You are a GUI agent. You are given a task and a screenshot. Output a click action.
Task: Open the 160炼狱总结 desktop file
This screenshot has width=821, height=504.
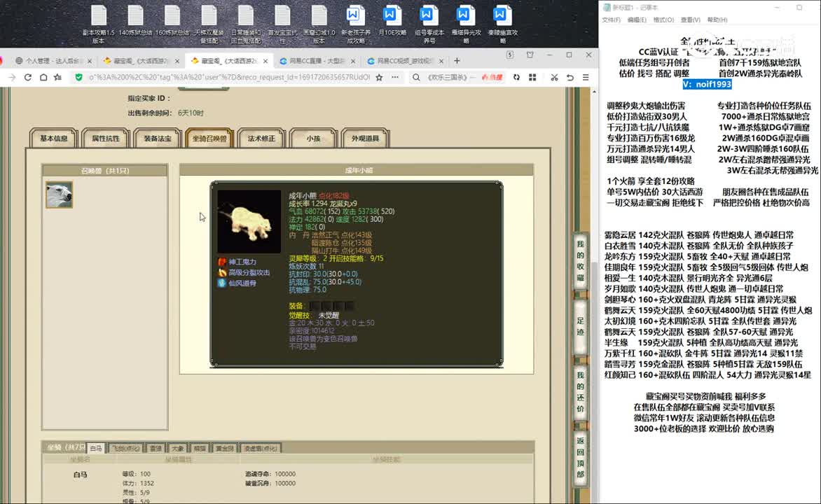click(172, 21)
